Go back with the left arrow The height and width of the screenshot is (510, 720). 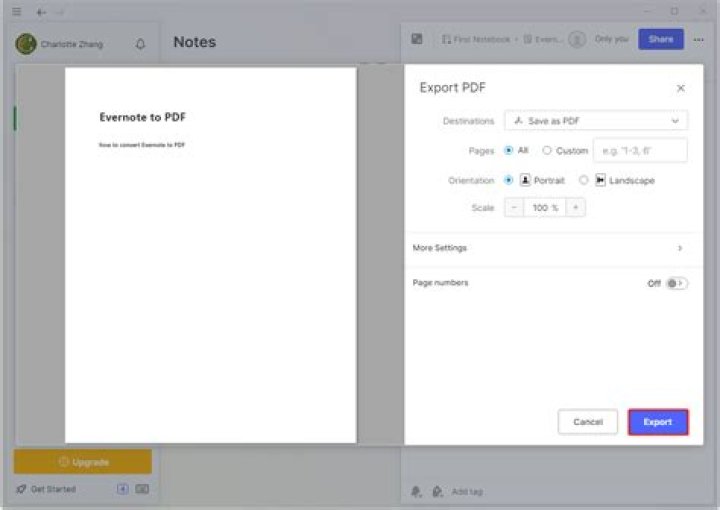coord(41,12)
